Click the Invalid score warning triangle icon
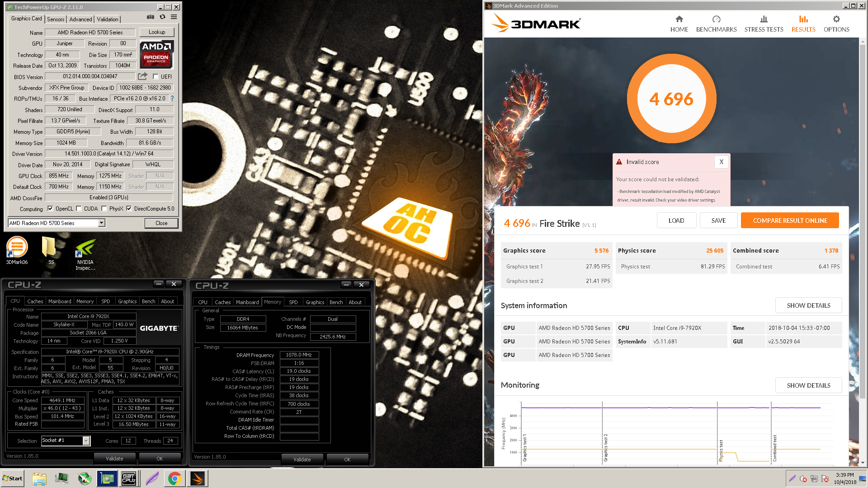The height and width of the screenshot is (488, 868). click(x=619, y=162)
